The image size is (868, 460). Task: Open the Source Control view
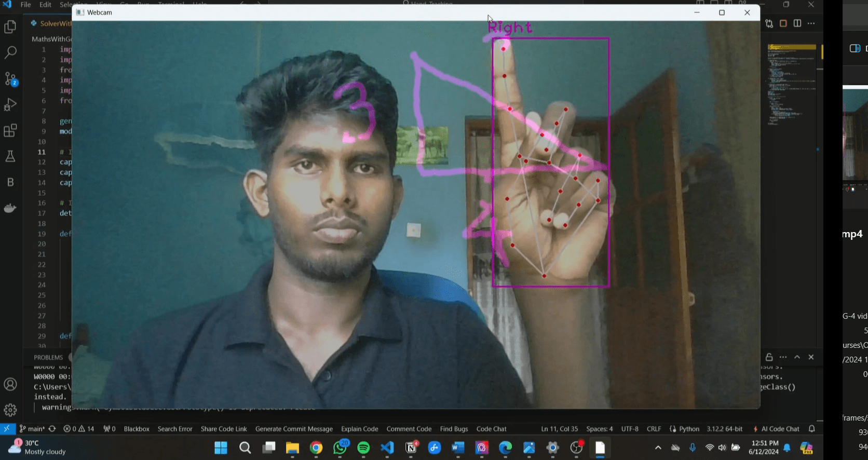coord(10,79)
